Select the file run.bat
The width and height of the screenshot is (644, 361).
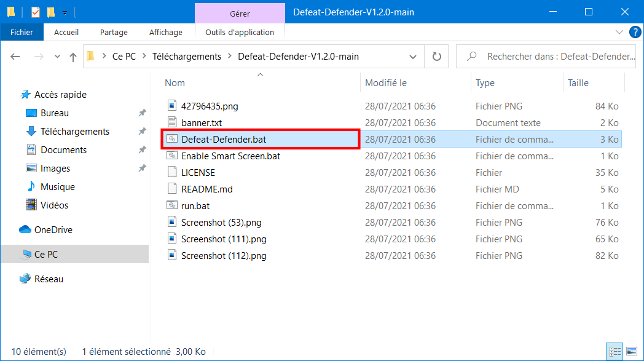coord(195,206)
